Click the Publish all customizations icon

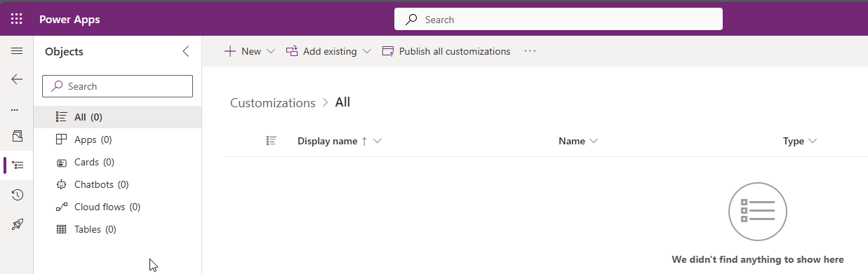coord(388,51)
